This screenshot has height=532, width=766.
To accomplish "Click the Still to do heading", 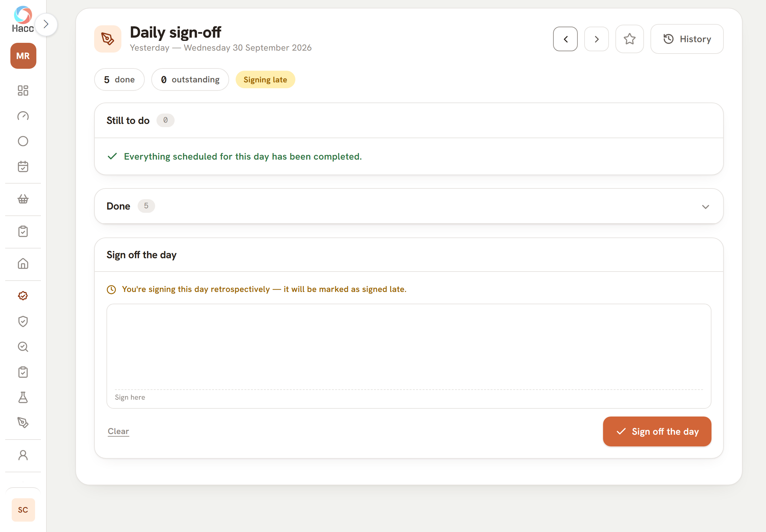I will tap(128, 120).
